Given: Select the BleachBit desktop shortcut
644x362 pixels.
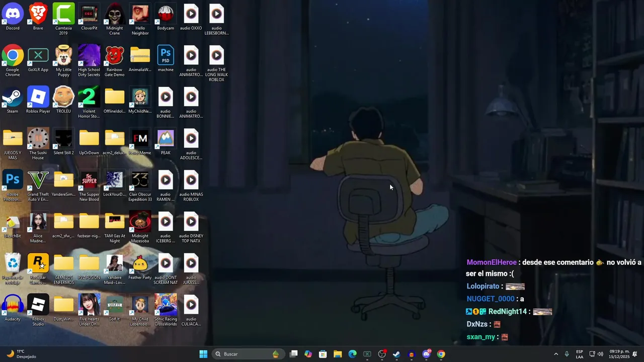Looking at the screenshot, I should (x=13, y=225).
